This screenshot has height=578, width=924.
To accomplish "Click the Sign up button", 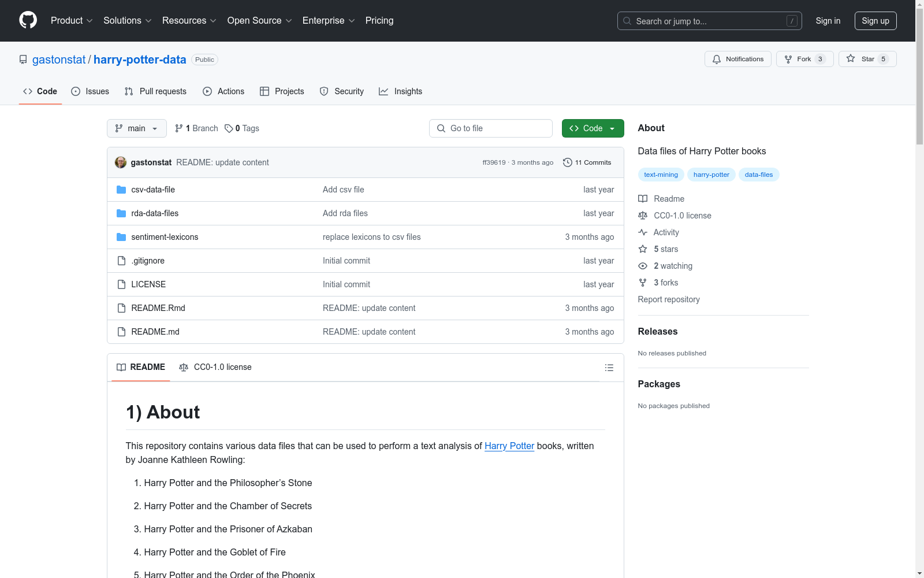I will pyautogui.click(x=875, y=21).
